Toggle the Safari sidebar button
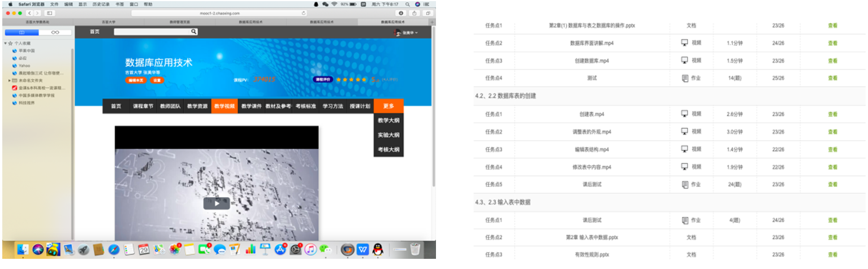This screenshot has height=269, width=868. [50, 12]
